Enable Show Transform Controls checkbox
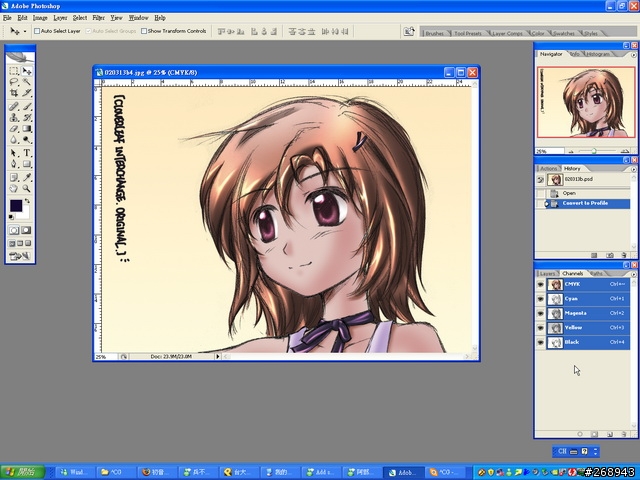 coord(144,31)
